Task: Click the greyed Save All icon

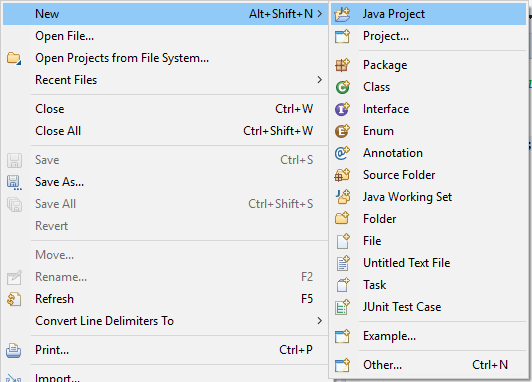Action: pos(14,204)
